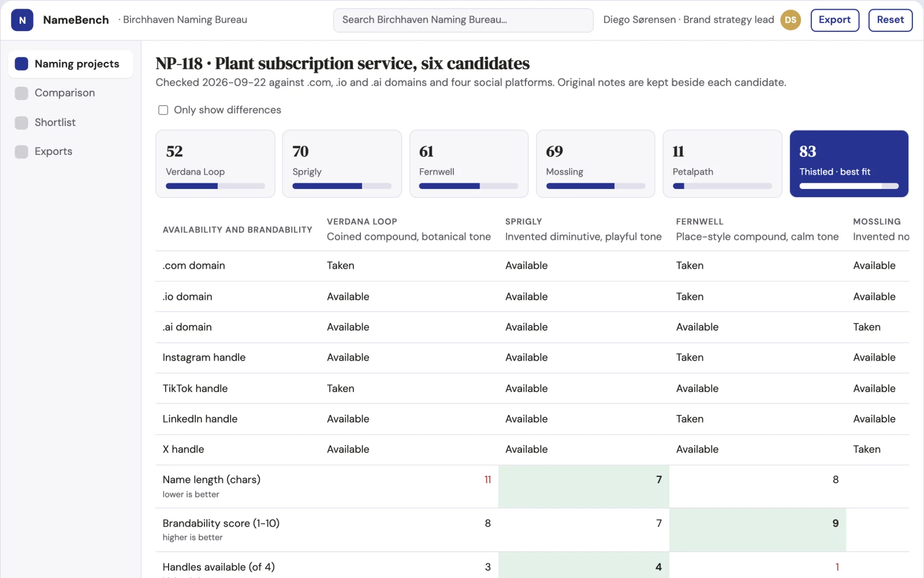Click the SPRIGLY column header

[x=583, y=229]
